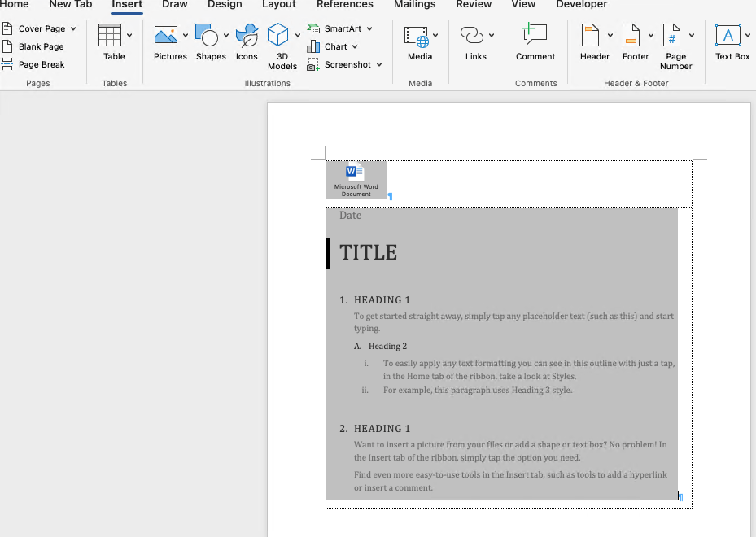This screenshot has width=756, height=537.
Task: Insert a new Comment
Action: 535,41
